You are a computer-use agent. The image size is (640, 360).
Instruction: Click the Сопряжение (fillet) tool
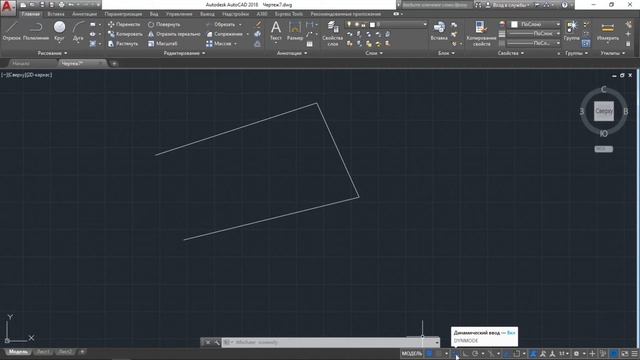(224, 34)
